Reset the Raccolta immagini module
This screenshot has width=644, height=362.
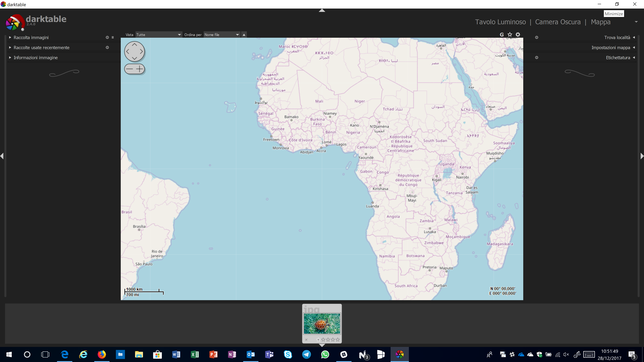(x=107, y=38)
